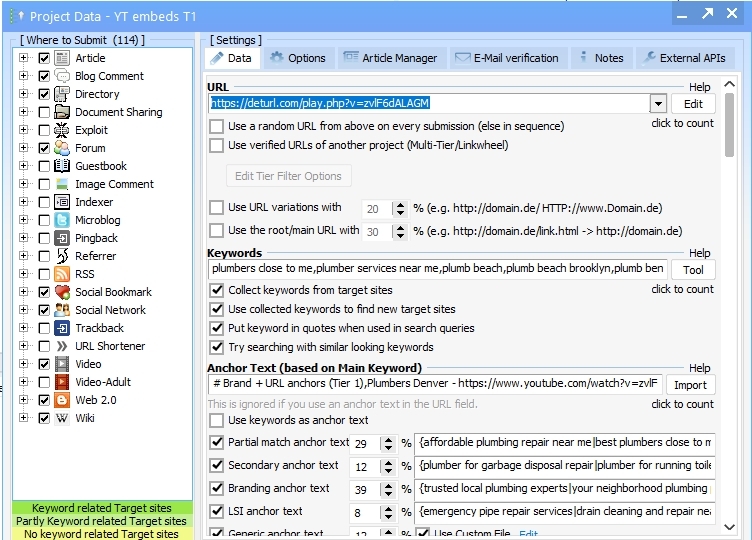
Task: Click the Wiki category icon
Action: pos(62,418)
